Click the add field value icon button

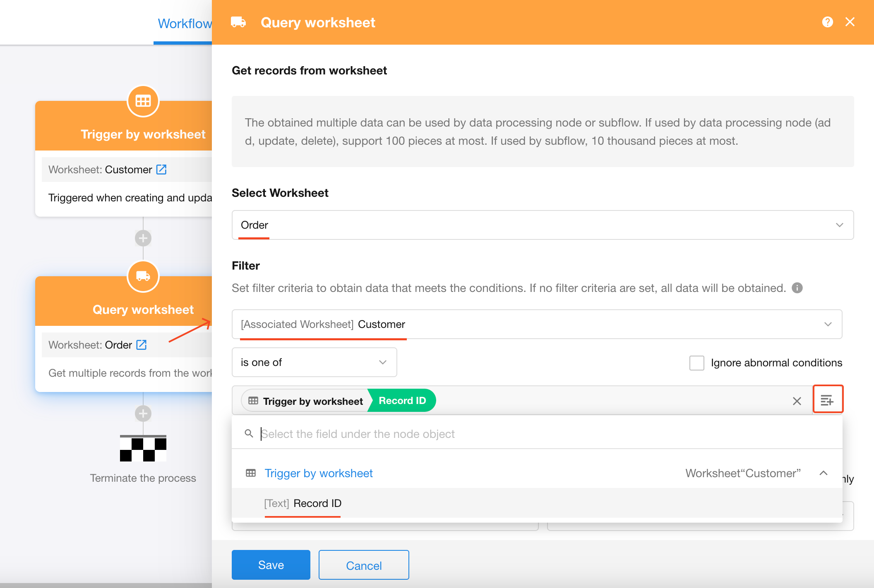(828, 399)
